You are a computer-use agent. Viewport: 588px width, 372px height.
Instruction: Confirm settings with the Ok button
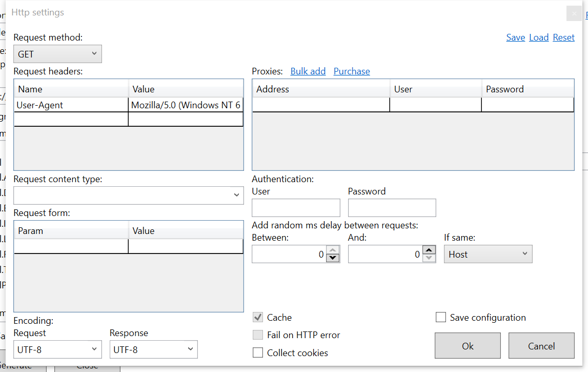tap(468, 346)
